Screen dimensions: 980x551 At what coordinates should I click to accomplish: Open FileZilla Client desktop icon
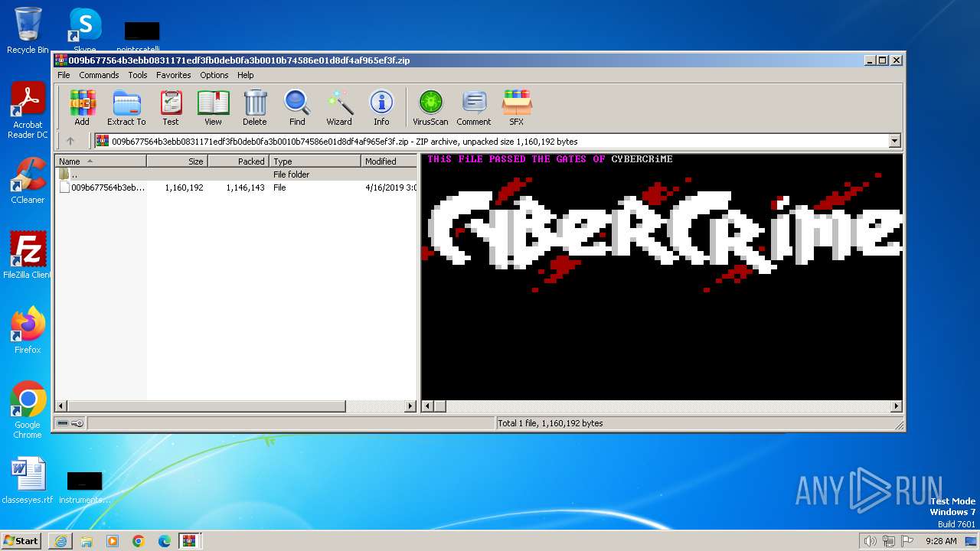(28, 255)
